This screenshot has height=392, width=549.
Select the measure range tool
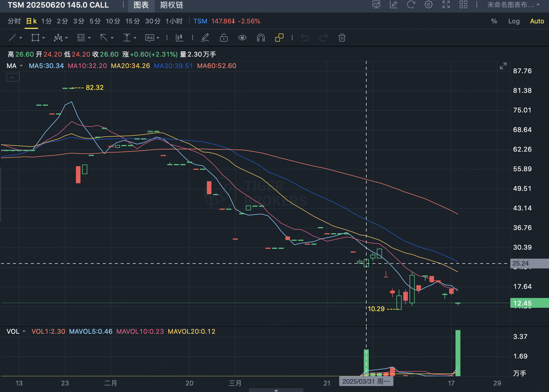point(127,38)
